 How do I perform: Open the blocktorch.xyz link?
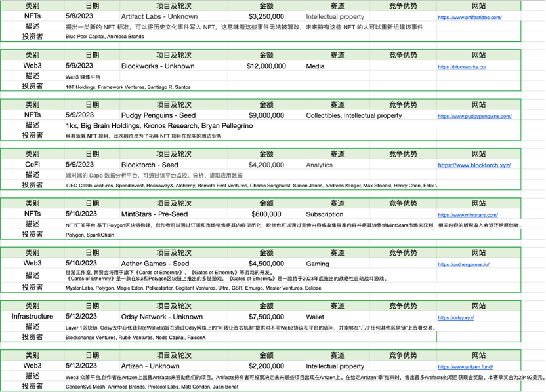click(474, 165)
